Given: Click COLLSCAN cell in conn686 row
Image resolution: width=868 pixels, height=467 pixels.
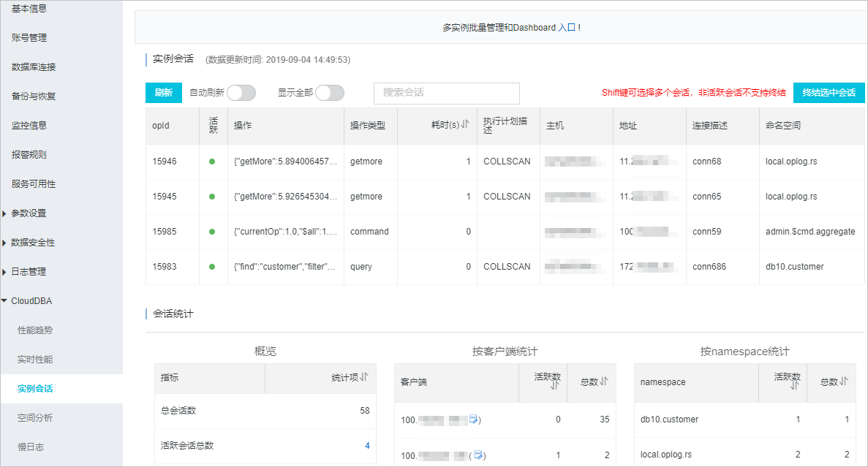Looking at the screenshot, I should point(507,267).
